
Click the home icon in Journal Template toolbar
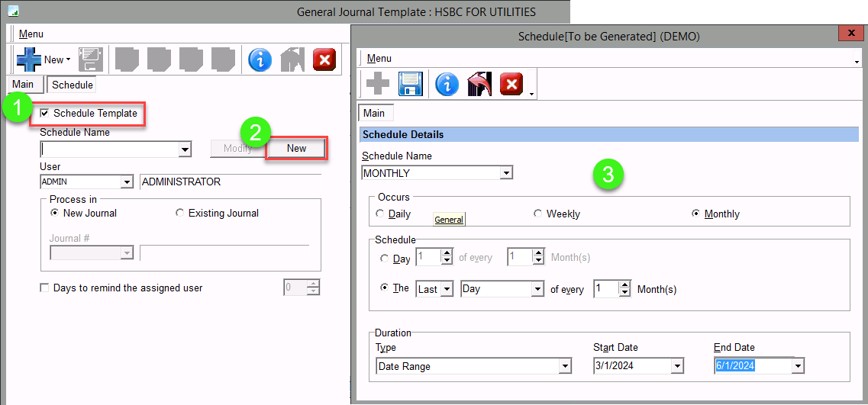click(292, 59)
